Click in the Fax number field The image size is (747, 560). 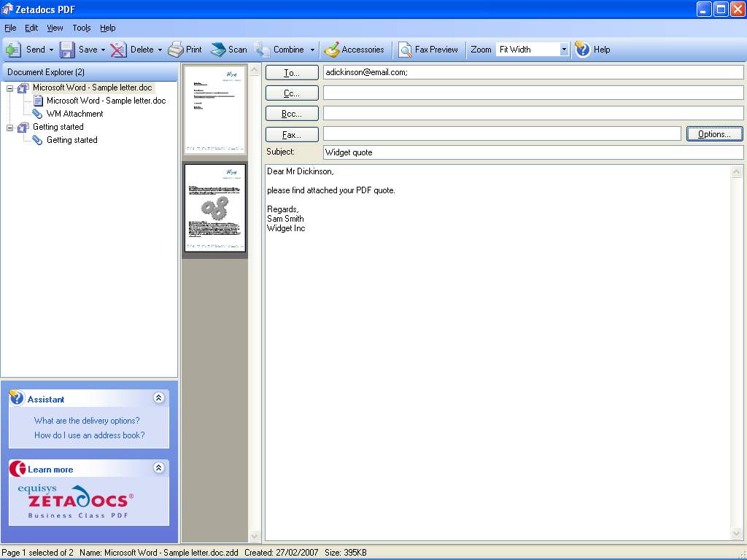(502, 134)
